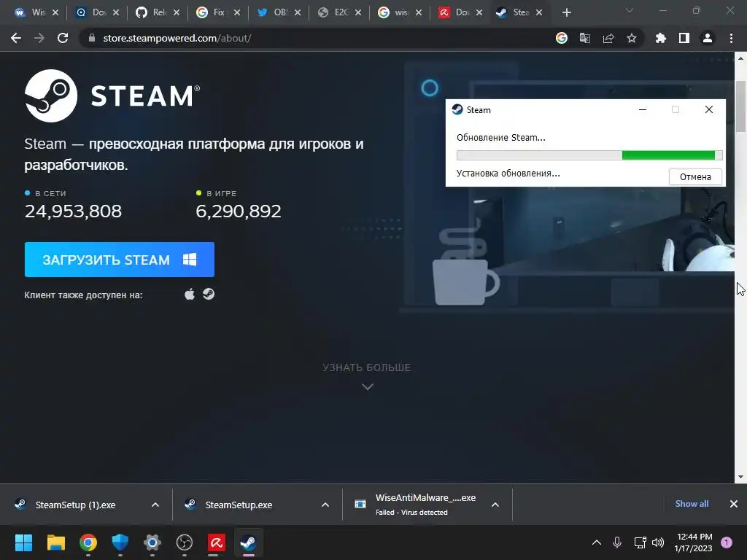This screenshot has height=560, width=747.
Task: Click the translate page icon
Action: [x=585, y=38]
